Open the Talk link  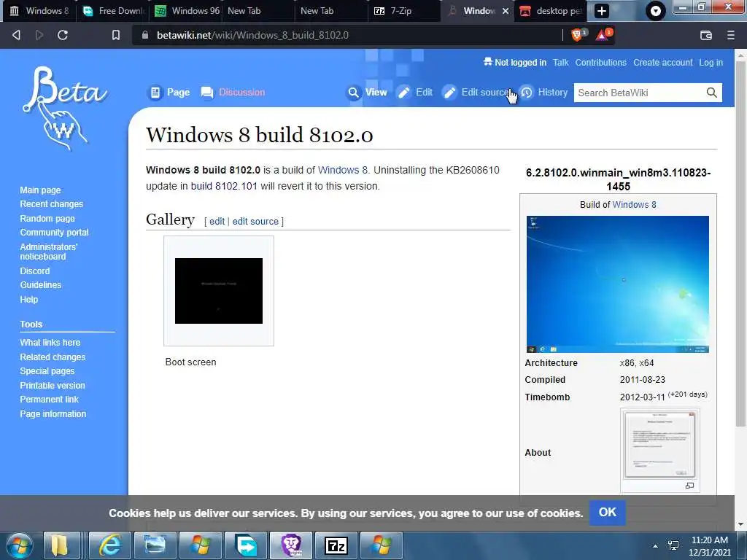click(x=561, y=63)
